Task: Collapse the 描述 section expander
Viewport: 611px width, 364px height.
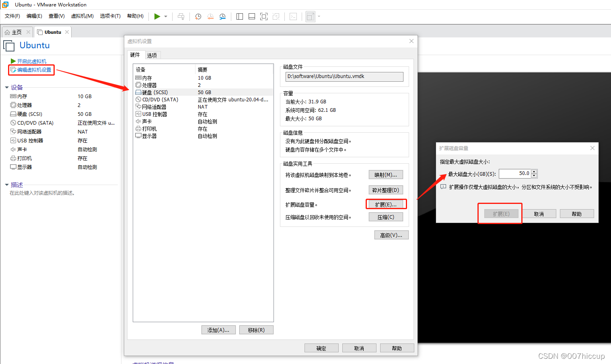Action: click(x=7, y=185)
